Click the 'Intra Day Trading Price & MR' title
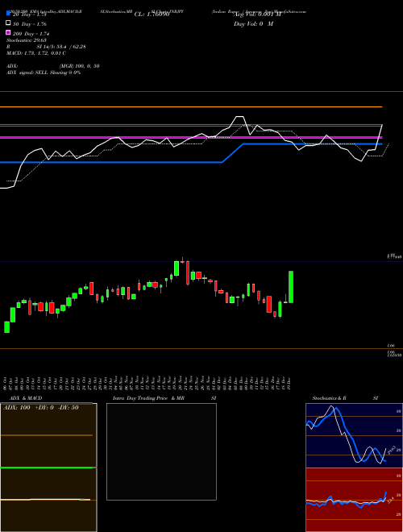The width and height of the screenshot is (403, 532). coord(148,398)
